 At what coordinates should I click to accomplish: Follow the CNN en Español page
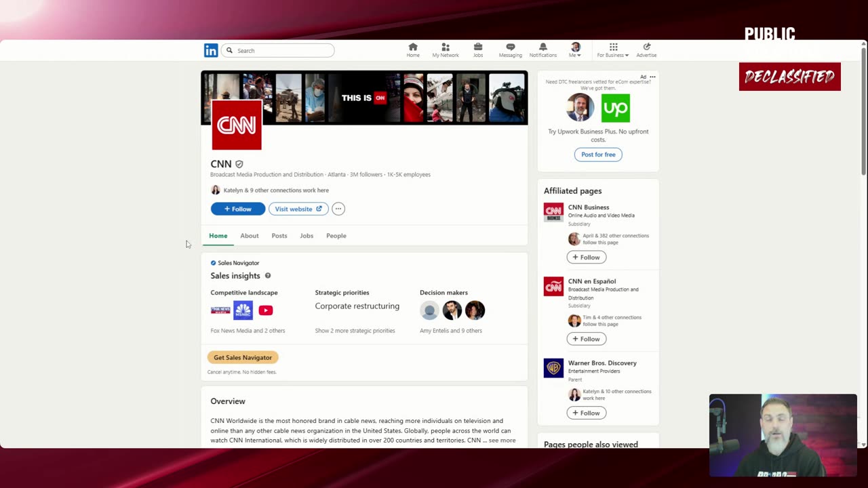pos(587,339)
